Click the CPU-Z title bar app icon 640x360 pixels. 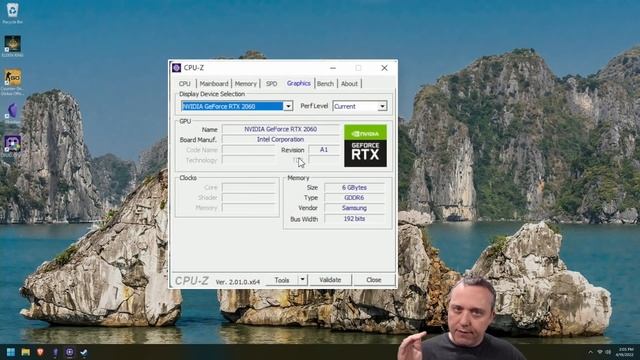(176, 68)
